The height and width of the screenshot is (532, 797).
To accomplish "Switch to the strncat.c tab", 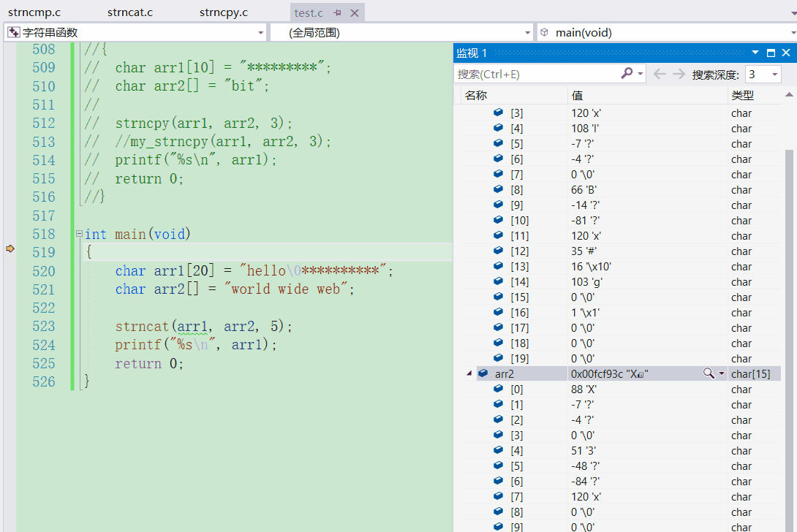I will tap(130, 12).
